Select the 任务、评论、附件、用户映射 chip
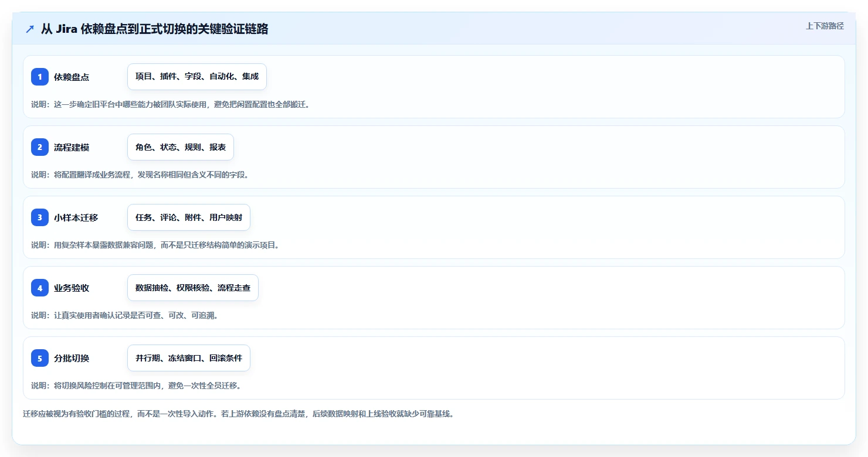 point(189,217)
